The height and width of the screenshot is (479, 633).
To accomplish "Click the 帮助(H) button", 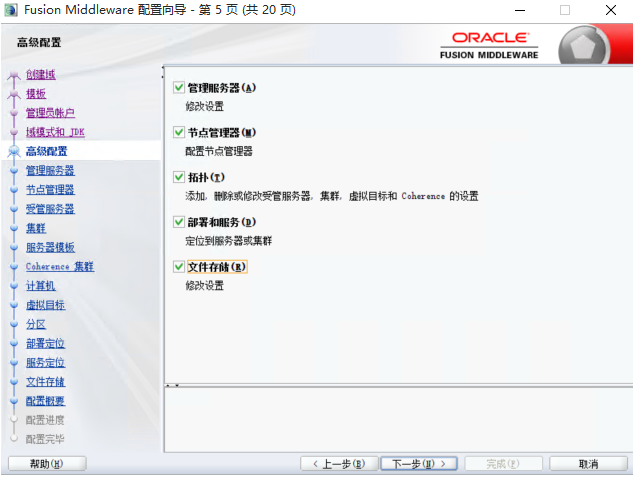I will coord(47,464).
